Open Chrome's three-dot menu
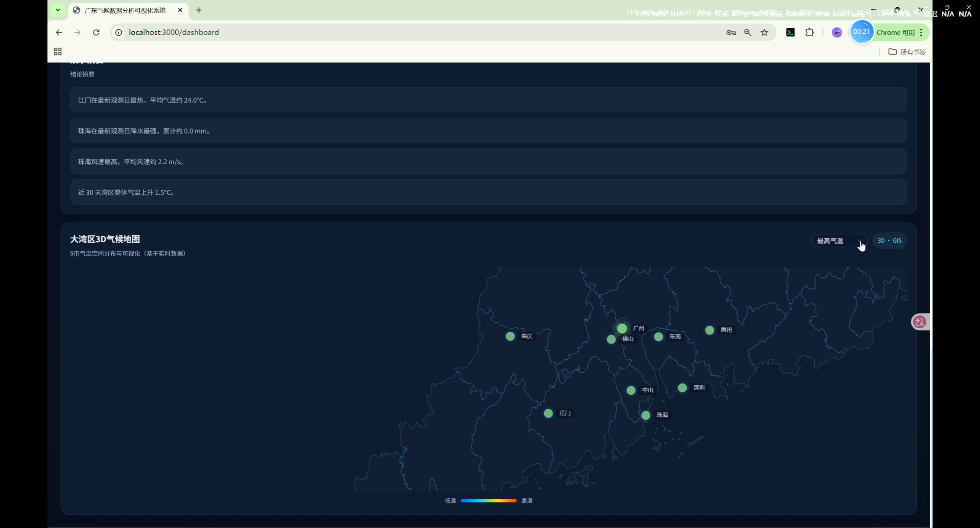 (921, 33)
